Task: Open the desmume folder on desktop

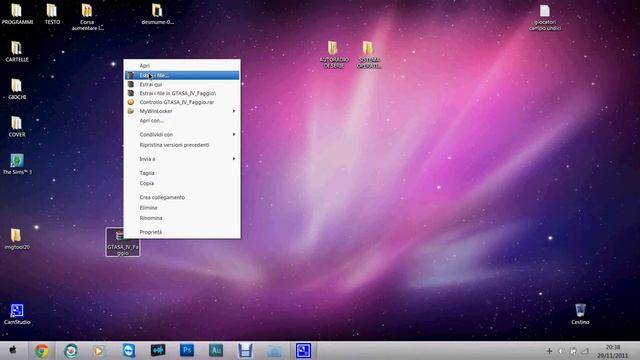Action: click(x=158, y=13)
